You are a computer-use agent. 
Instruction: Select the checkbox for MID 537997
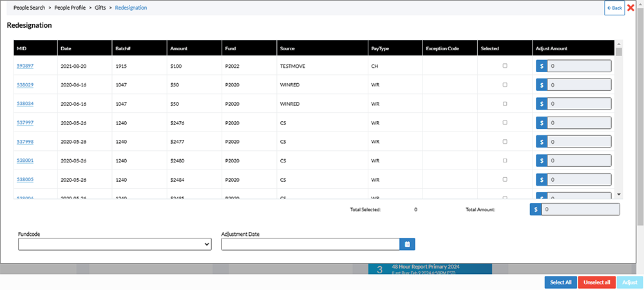tap(505, 122)
